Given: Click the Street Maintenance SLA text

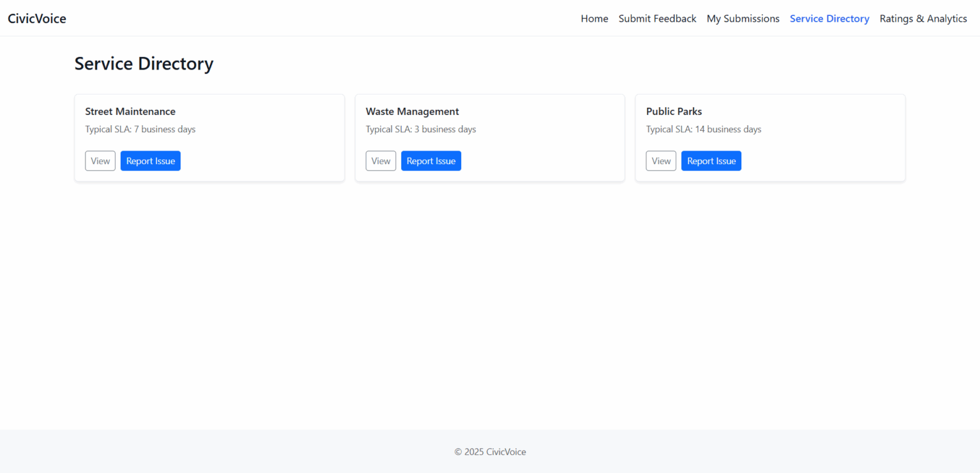Looking at the screenshot, I should [x=140, y=129].
